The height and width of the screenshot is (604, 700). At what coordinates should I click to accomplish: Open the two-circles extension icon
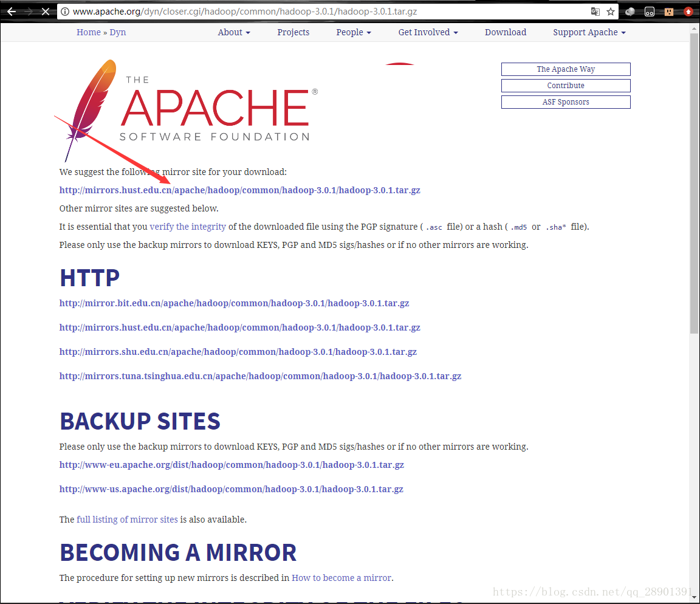pyautogui.click(x=650, y=12)
